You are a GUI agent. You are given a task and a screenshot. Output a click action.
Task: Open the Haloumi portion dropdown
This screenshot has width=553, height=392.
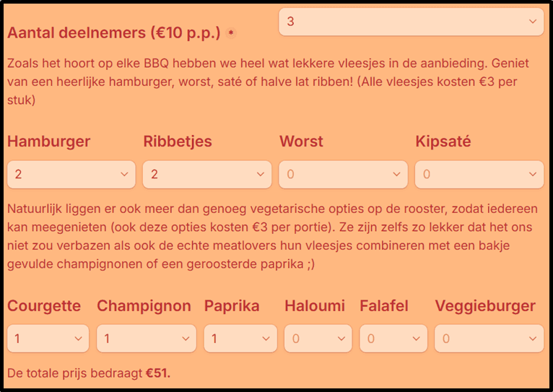point(318,339)
